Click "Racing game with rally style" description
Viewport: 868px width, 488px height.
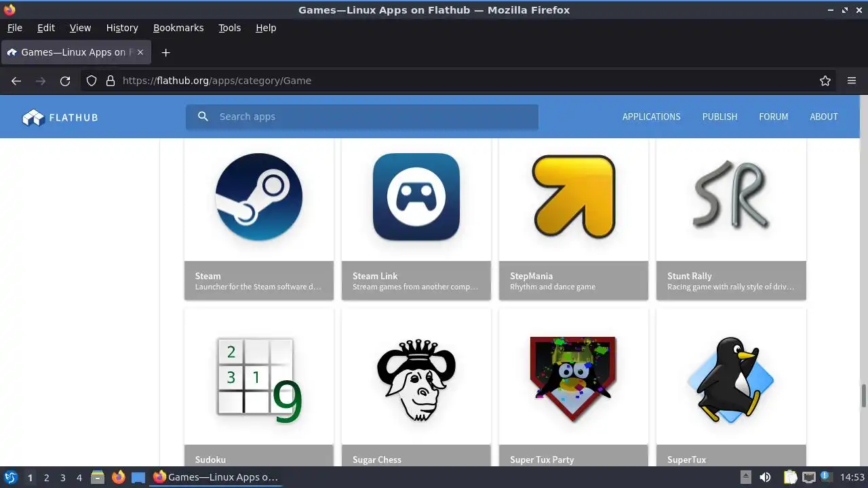[x=730, y=287]
